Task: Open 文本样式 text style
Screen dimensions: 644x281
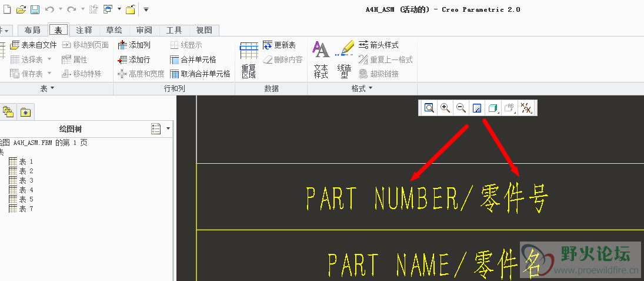Action: coord(321,60)
